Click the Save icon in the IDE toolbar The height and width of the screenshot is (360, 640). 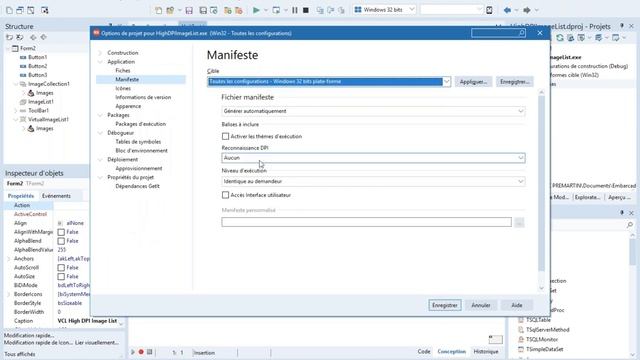(x=189, y=10)
